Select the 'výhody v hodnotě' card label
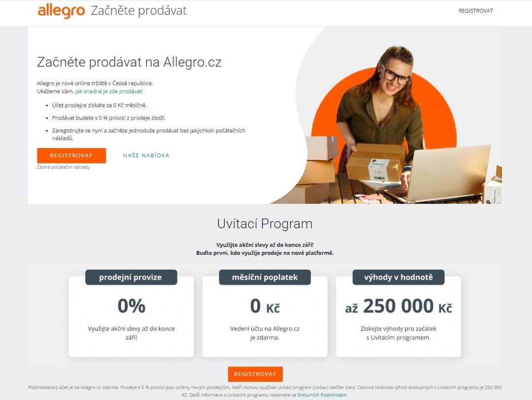Image resolution: width=532 pixels, height=400 pixels. pyautogui.click(x=399, y=277)
